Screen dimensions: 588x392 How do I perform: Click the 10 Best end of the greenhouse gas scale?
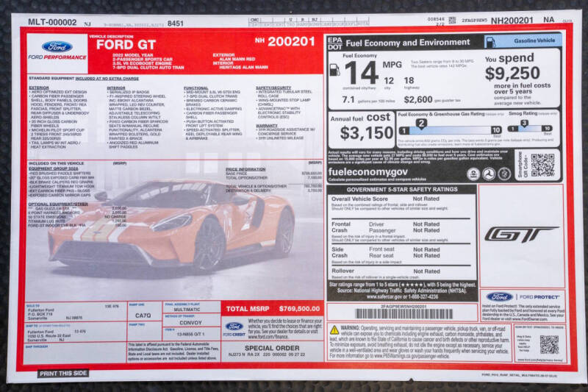[x=496, y=130]
